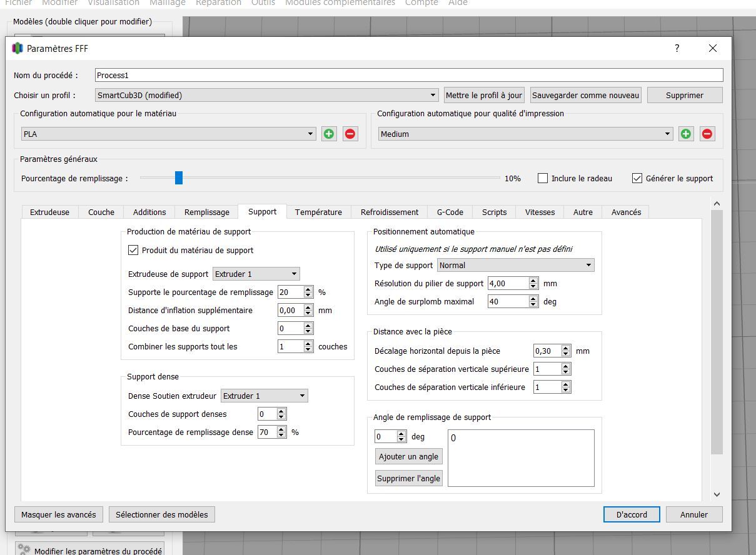
Task: Open the PLA material dropdown
Action: click(168, 134)
